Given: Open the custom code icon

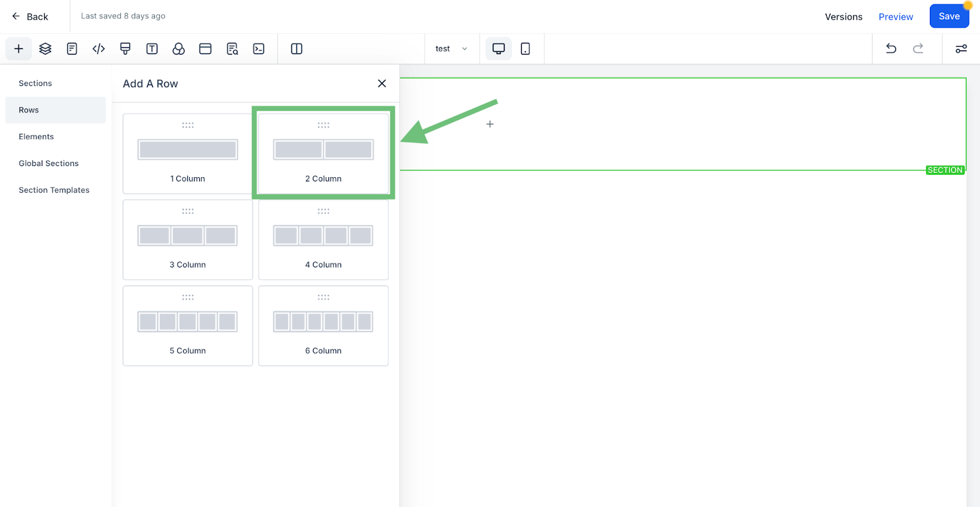Looking at the screenshot, I should (x=99, y=49).
